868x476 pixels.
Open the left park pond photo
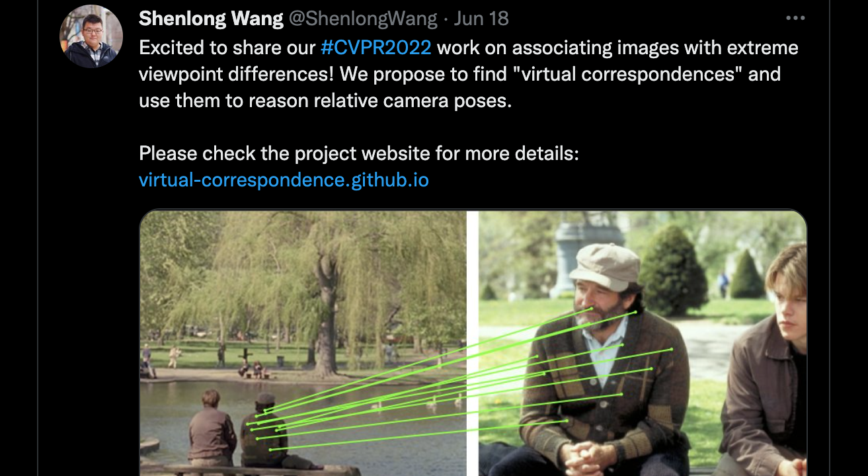pyautogui.click(x=303, y=343)
